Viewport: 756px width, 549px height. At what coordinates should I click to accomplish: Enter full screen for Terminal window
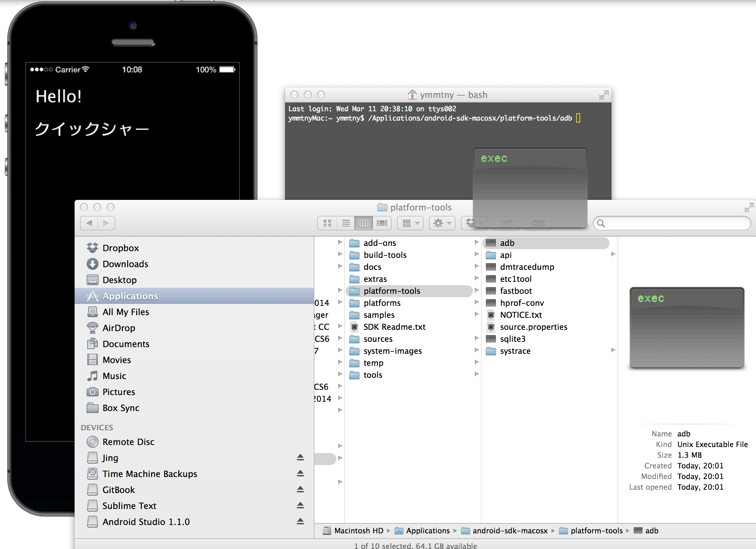[604, 95]
